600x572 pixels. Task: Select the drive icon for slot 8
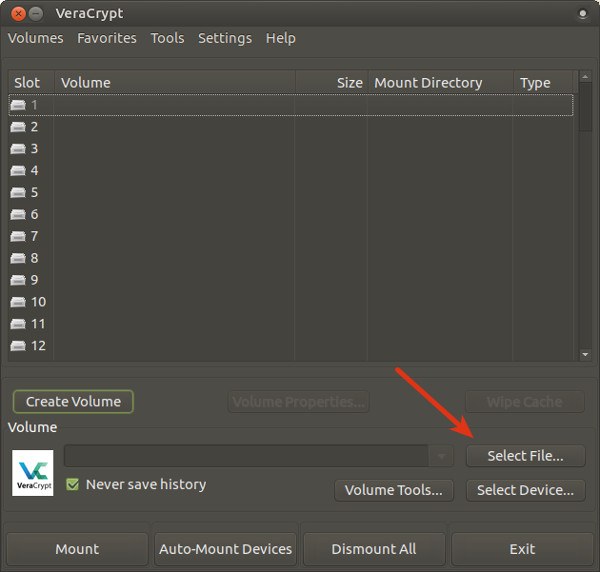18,258
